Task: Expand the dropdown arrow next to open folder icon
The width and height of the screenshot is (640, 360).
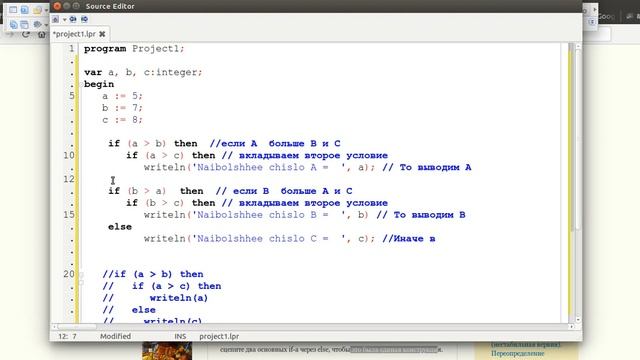Action: coord(46,10)
